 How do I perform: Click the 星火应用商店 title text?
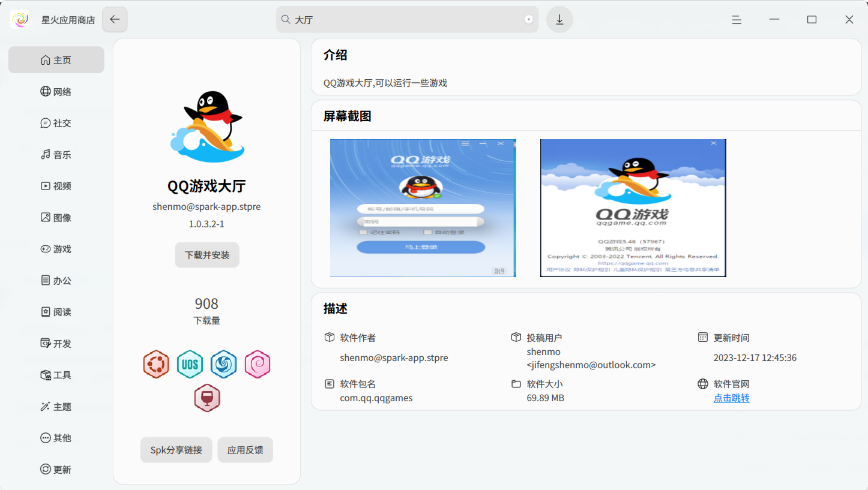pos(68,20)
